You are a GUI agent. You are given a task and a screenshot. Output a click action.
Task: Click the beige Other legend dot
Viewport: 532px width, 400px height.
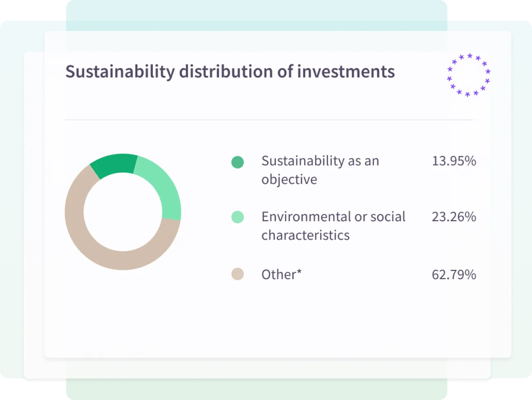pyautogui.click(x=238, y=274)
